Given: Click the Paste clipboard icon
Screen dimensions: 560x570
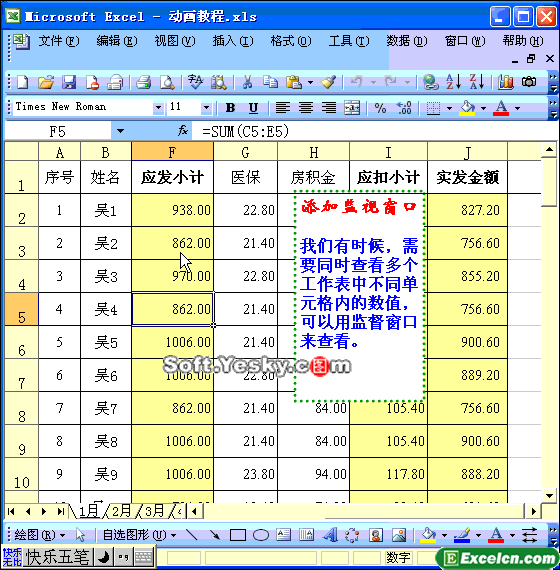Looking at the screenshot, I should [x=294, y=82].
